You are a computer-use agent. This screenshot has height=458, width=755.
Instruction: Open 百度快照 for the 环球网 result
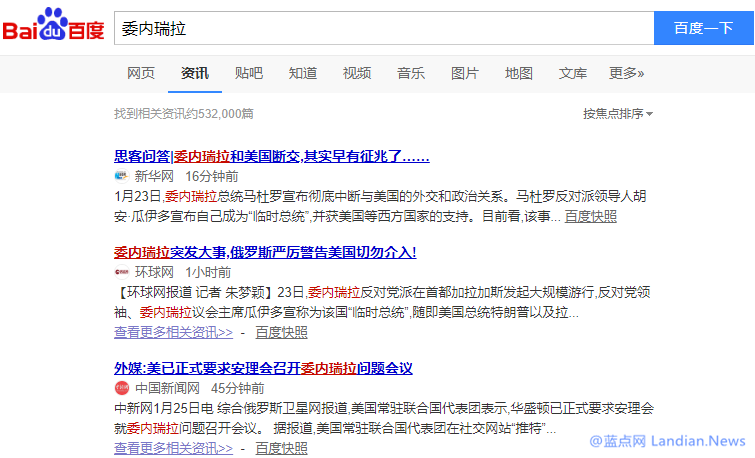281,332
